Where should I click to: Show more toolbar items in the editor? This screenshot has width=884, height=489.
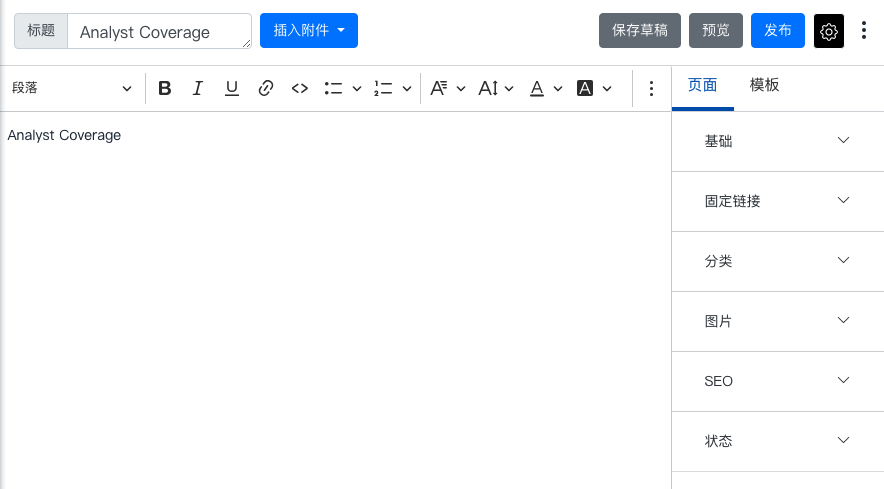pyautogui.click(x=651, y=88)
